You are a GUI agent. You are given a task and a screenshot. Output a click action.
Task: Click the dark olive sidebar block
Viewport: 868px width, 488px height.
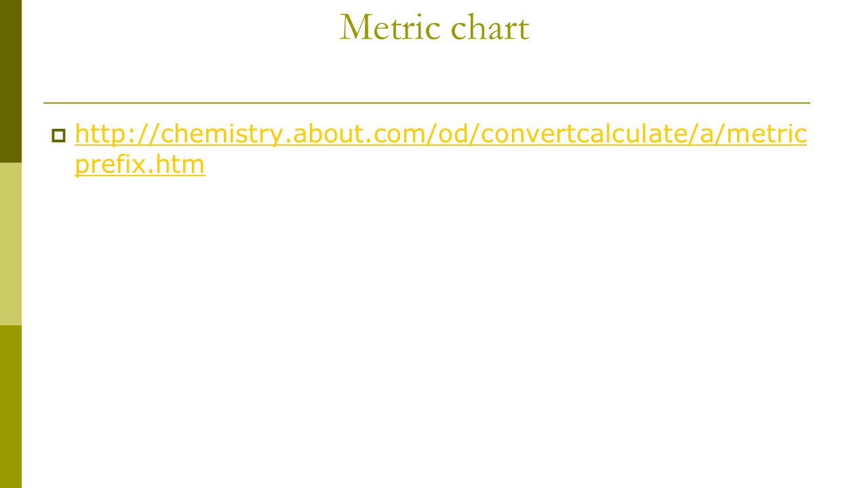[11, 81]
